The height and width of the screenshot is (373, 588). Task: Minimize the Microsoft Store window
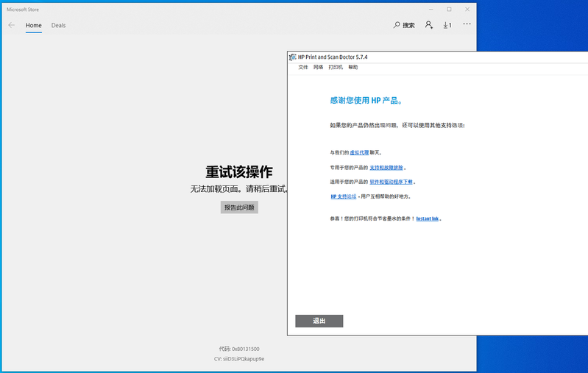431,9
